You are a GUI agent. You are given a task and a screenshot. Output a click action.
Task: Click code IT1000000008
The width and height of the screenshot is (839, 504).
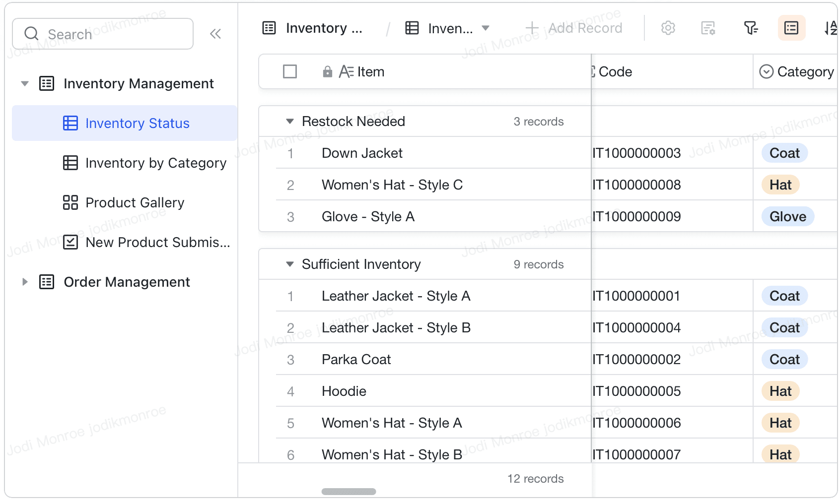click(636, 185)
